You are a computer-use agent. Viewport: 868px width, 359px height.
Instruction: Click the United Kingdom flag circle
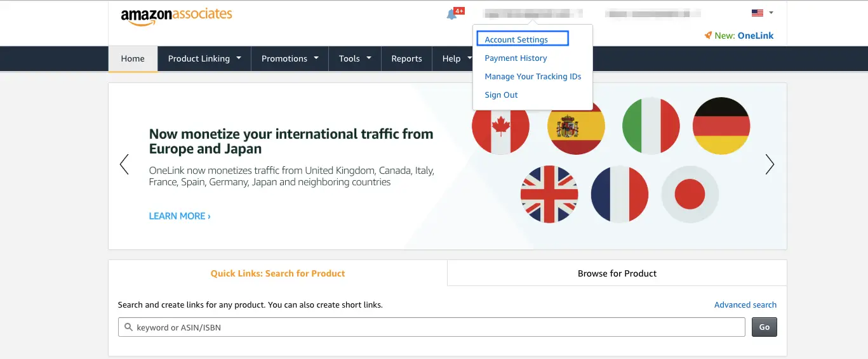(549, 194)
